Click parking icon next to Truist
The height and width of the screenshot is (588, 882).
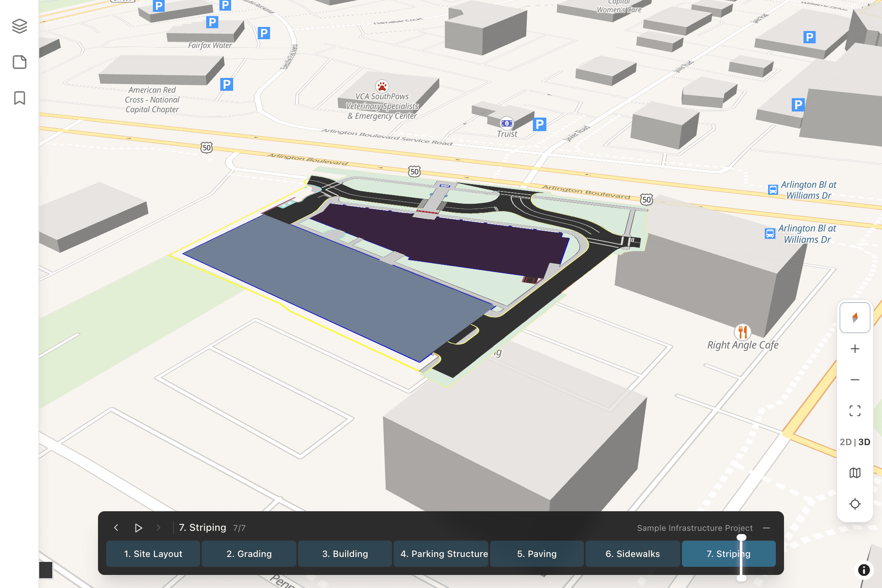tap(539, 124)
